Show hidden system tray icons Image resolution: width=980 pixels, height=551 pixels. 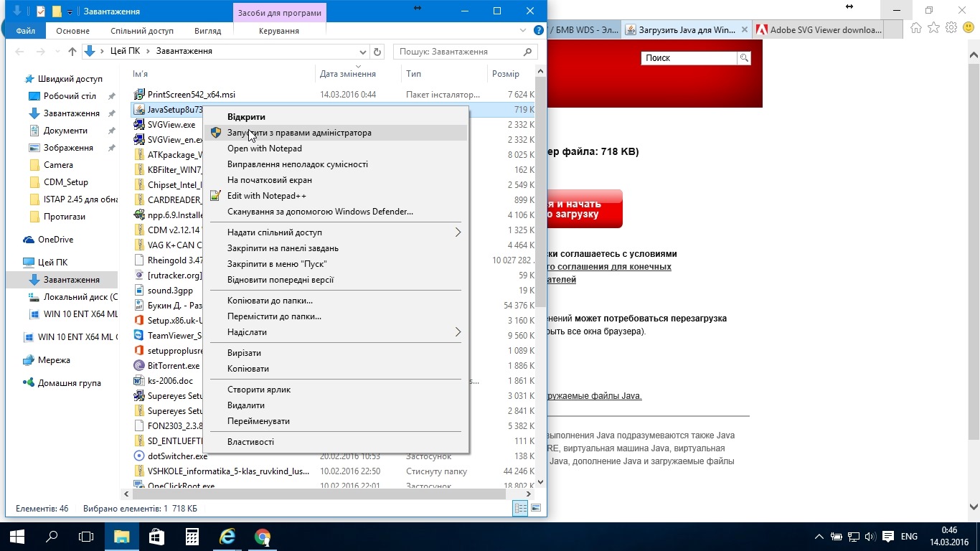819,536
